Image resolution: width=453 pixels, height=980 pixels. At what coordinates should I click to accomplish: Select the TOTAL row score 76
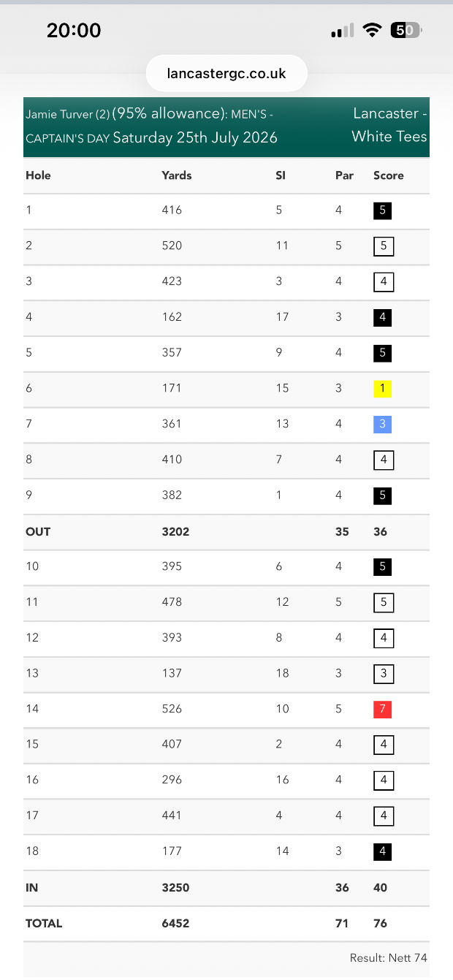click(x=381, y=924)
